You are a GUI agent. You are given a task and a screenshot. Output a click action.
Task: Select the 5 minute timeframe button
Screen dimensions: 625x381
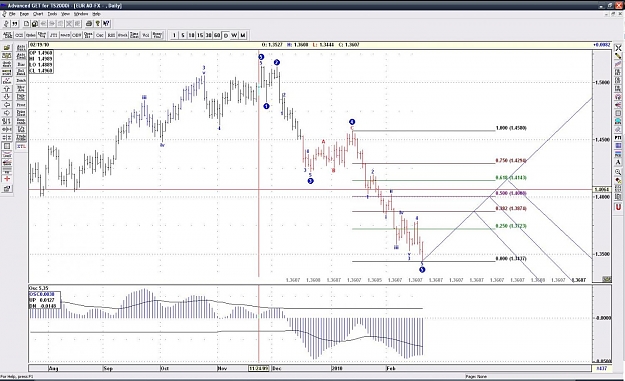click(x=183, y=35)
